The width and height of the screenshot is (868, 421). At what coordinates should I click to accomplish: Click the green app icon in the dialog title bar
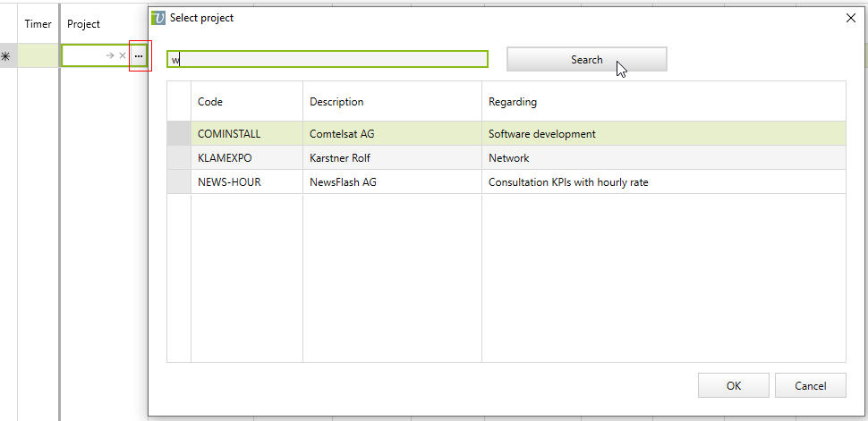159,18
